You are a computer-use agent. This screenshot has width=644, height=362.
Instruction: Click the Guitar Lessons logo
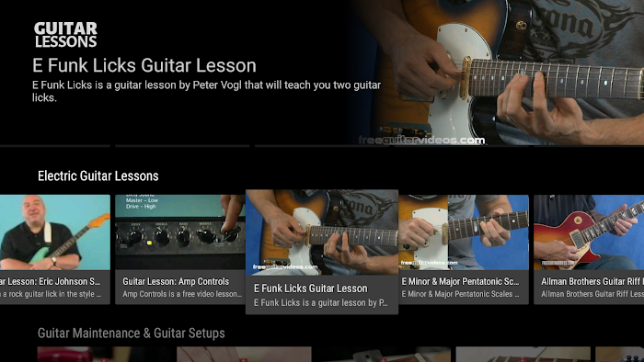tap(65, 35)
